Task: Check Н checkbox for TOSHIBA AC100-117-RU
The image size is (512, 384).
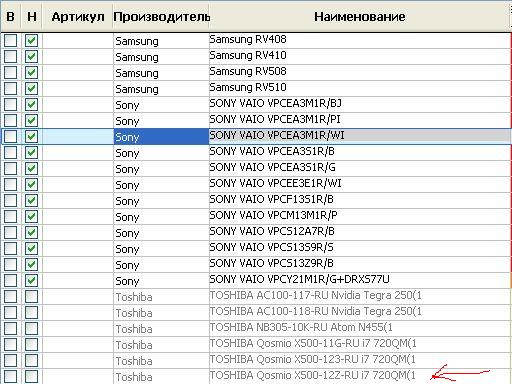Action: point(32,297)
